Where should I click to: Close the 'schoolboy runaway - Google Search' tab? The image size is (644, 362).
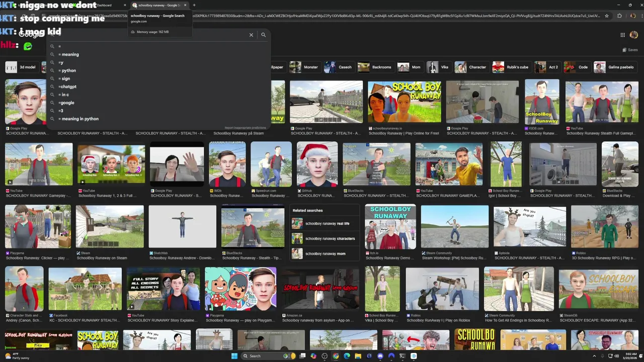coord(185,5)
